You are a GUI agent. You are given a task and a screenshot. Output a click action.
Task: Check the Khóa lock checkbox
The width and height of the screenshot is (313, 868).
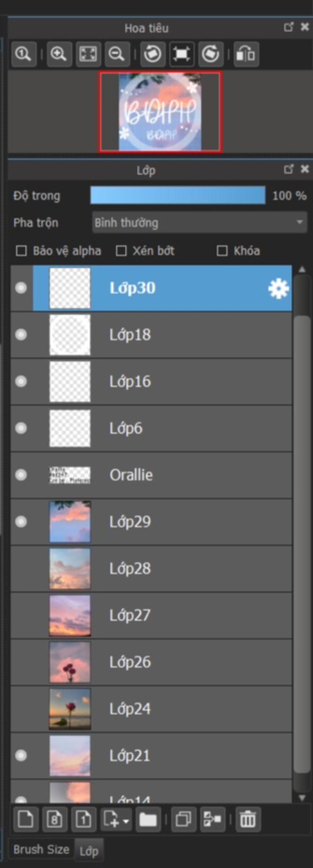click(x=222, y=251)
